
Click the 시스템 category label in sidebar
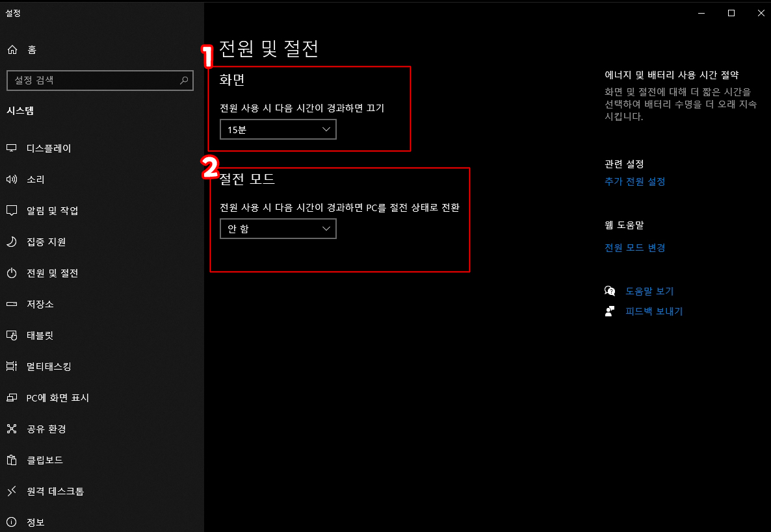click(x=20, y=110)
